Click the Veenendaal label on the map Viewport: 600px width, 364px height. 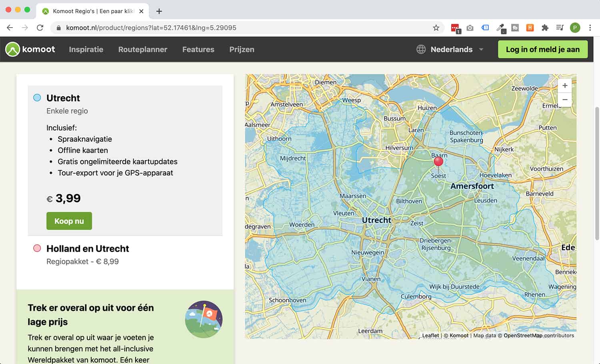pyautogui.click(x=528, y=259)
